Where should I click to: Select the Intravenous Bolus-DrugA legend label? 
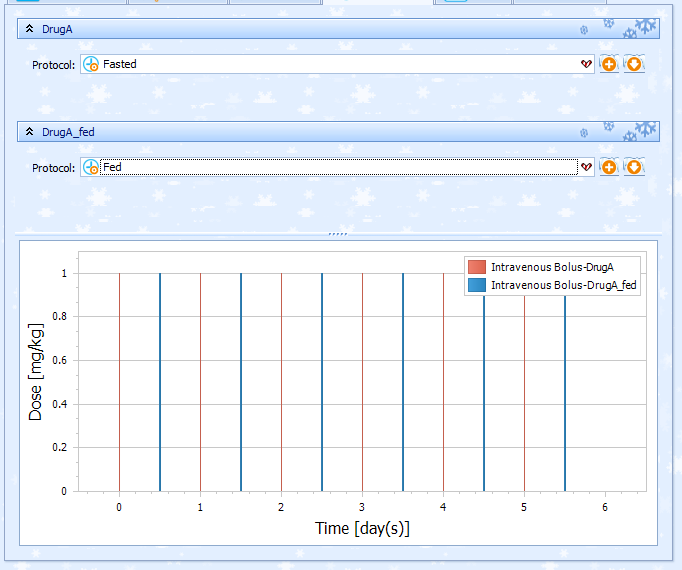[x=552, y=267]
